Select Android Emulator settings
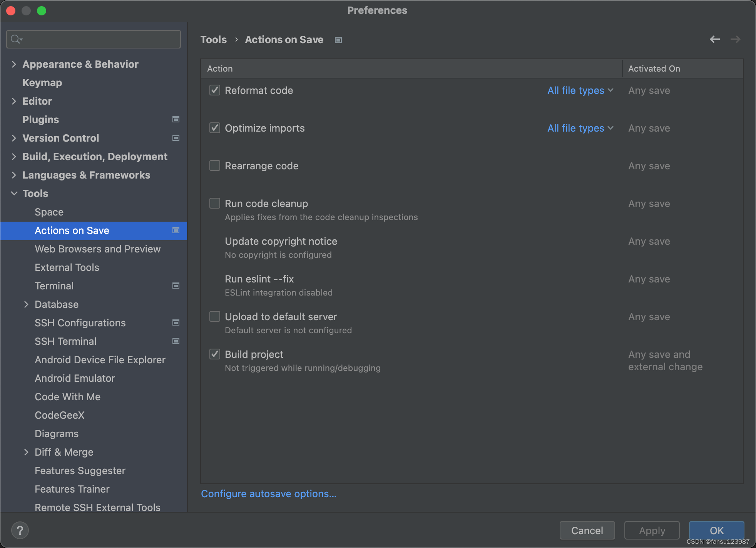The height and width of the screenshot is (548, 756). coord(75,378)
